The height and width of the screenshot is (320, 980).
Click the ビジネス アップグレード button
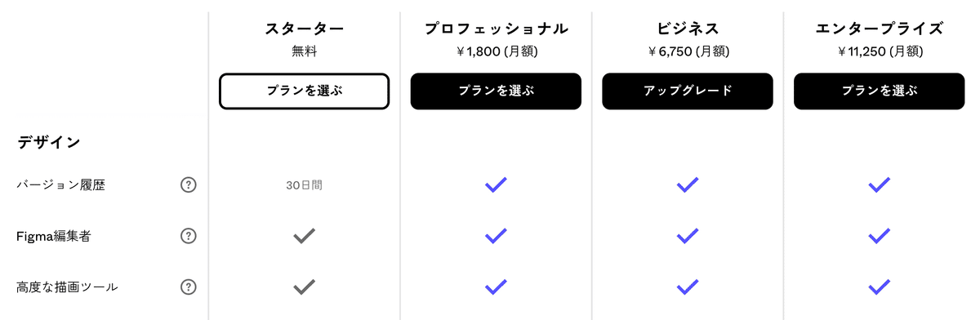pyautogui.click(x=688, y=91)
